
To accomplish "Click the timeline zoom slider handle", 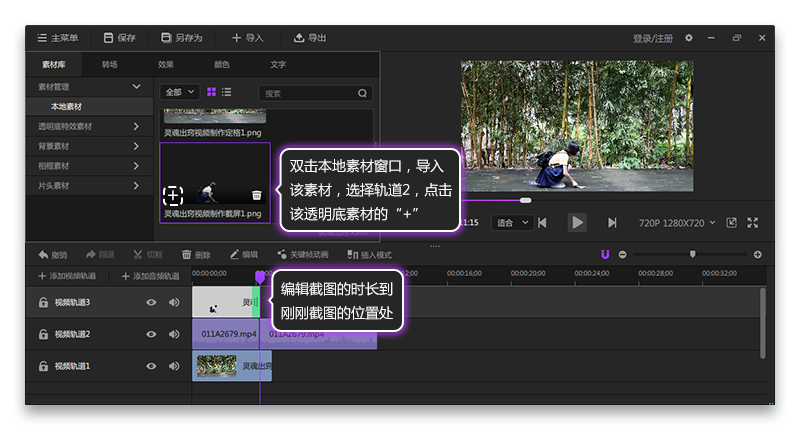I will [x=692, y=254].
